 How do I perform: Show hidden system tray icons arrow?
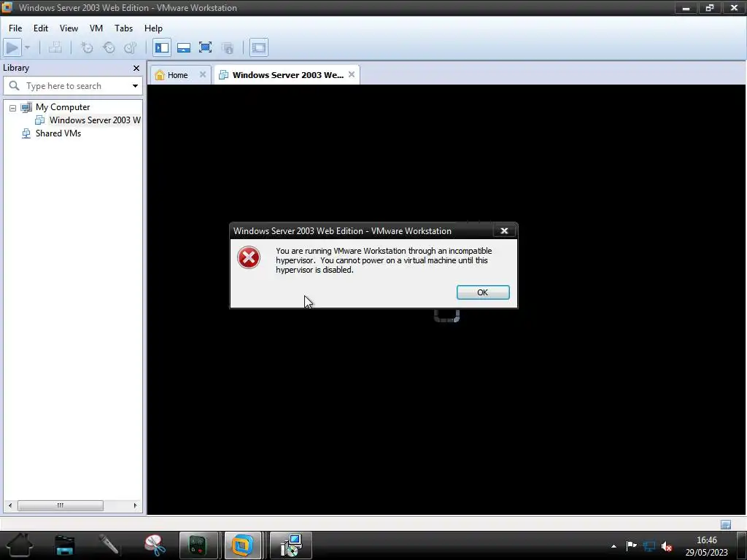click(614, 546)
